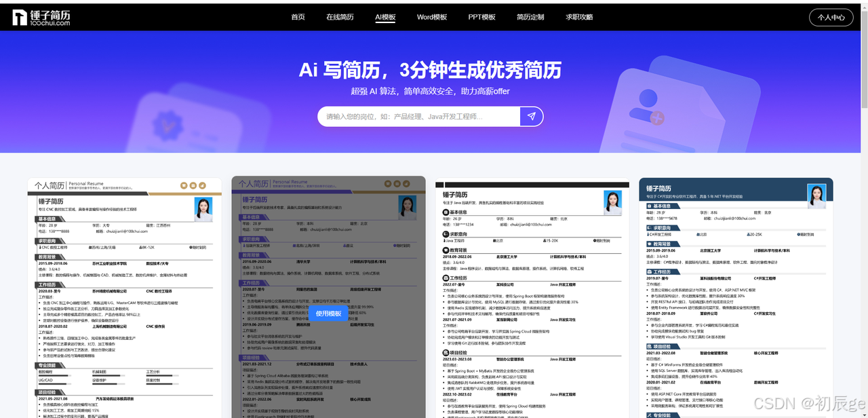Click the 锤子简历 site logo
Screen dimensions: 868x418
click(41, 18)
